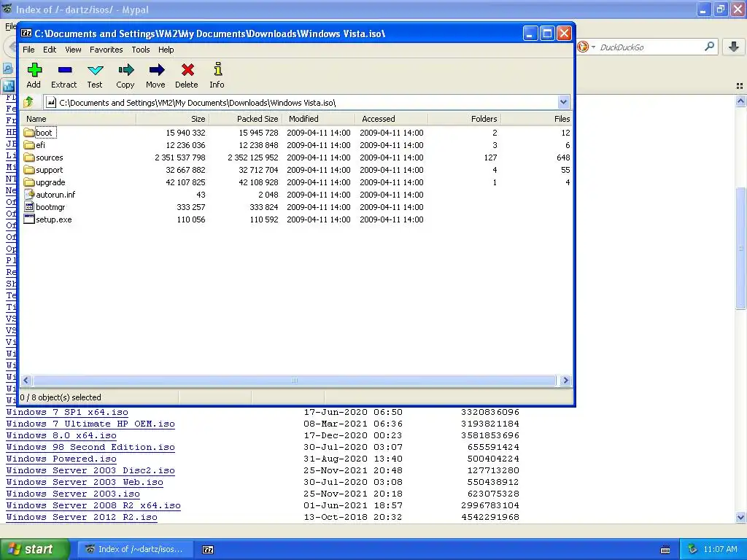Screen dimensions: 747x560
Task: Click the horizontal scroll right arrow
Action: click(565, 380)
